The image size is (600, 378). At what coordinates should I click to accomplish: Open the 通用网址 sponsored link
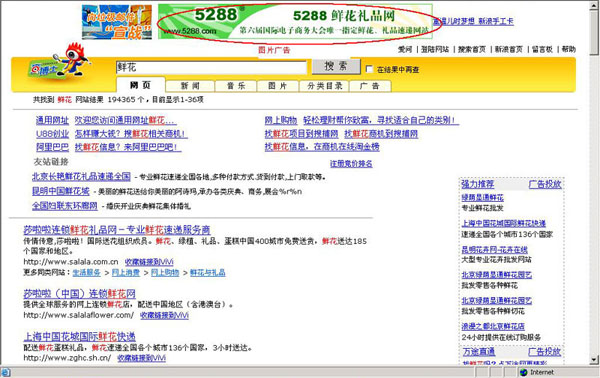coord(52,121)
